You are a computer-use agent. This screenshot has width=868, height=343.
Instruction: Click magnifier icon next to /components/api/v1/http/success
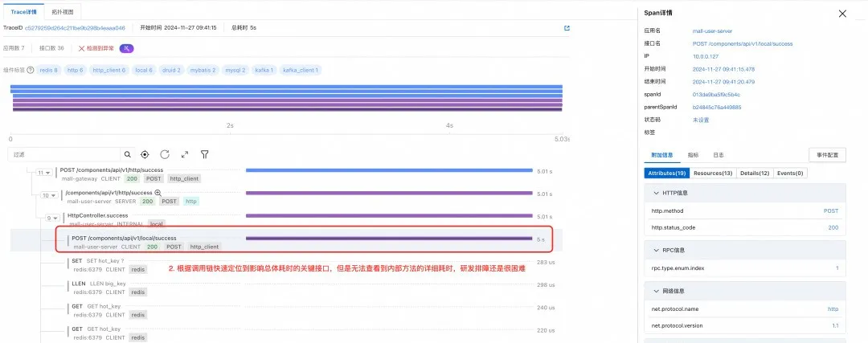(x=158, y=193)
